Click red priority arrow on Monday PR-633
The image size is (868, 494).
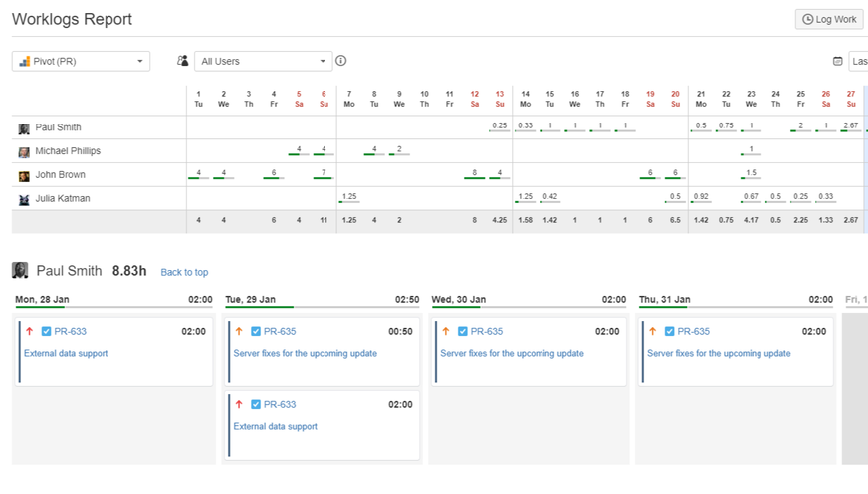30,332
